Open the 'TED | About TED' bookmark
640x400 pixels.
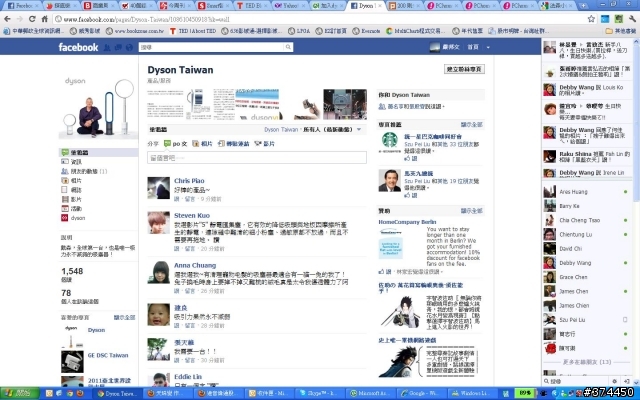pos(193,31)
